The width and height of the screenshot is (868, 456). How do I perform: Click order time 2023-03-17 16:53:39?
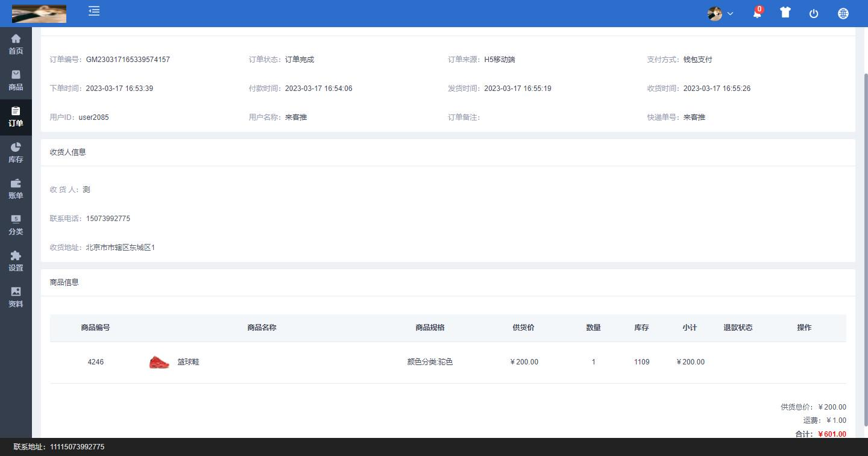[119, 89]
